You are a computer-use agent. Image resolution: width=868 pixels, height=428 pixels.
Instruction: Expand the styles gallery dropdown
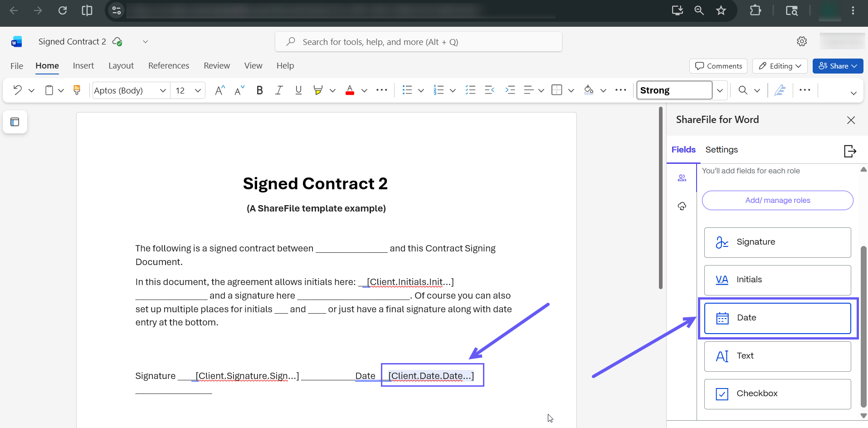[x=720, y=90]
